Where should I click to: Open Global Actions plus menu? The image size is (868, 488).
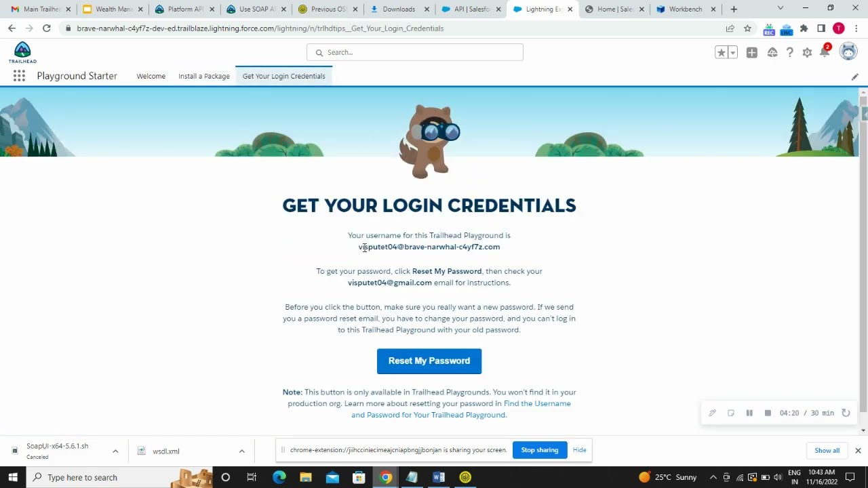click(752, 52)
